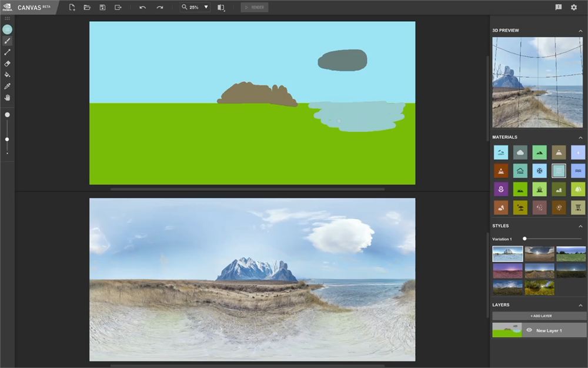Select the pink purple sunset style thumbnail

[507, 271]
